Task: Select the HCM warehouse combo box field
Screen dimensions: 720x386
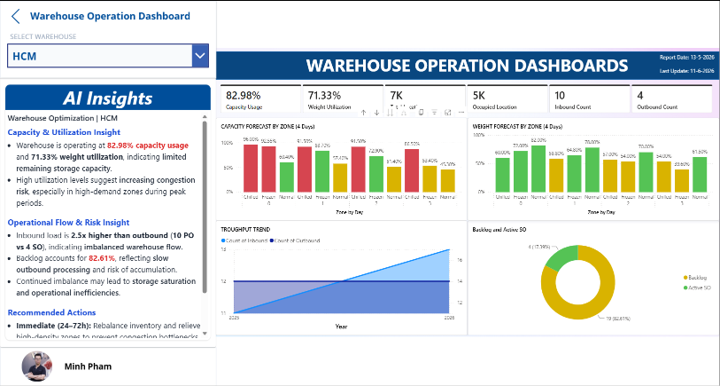Action: (x=108, y=56)
